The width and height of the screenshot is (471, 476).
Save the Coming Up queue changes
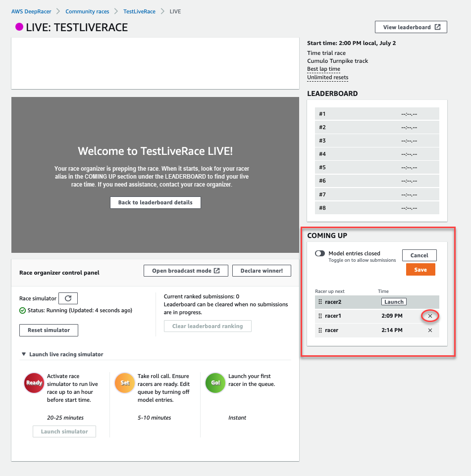click(420, 270)
